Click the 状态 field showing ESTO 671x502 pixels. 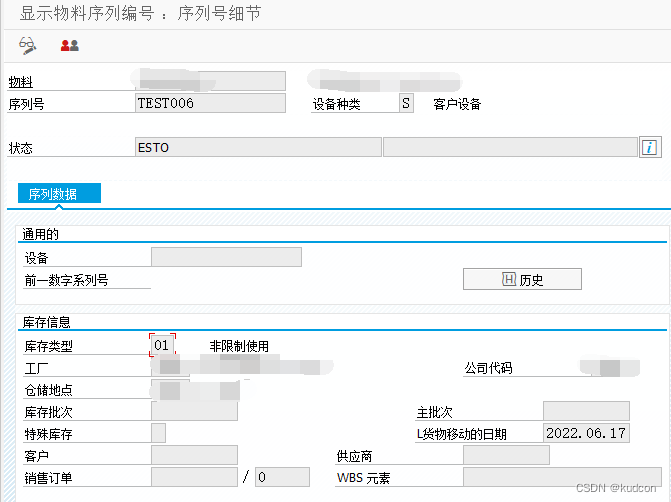click(258, 148)
